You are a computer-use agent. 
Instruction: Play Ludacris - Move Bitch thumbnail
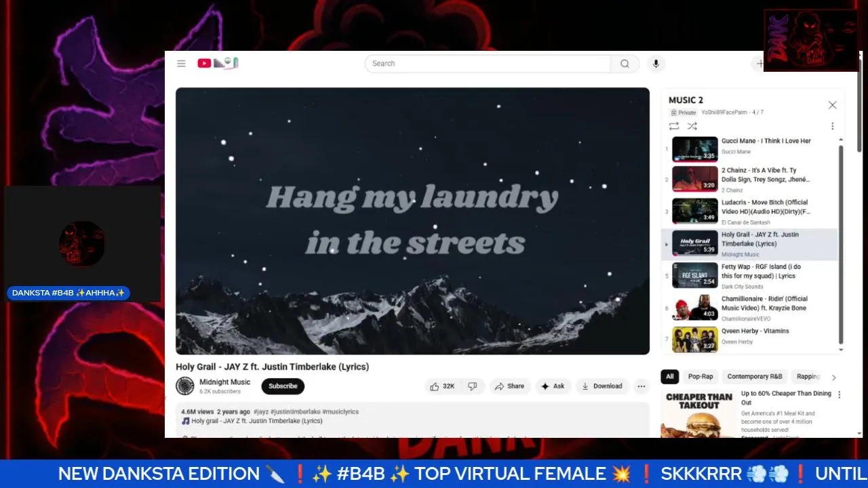point(695,211)
